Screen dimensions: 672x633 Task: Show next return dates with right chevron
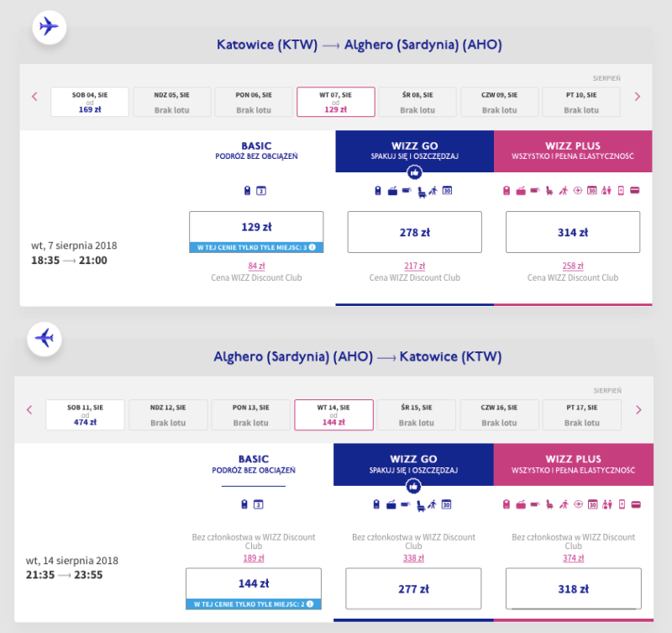pyautogui.click(x=638, y=410)
